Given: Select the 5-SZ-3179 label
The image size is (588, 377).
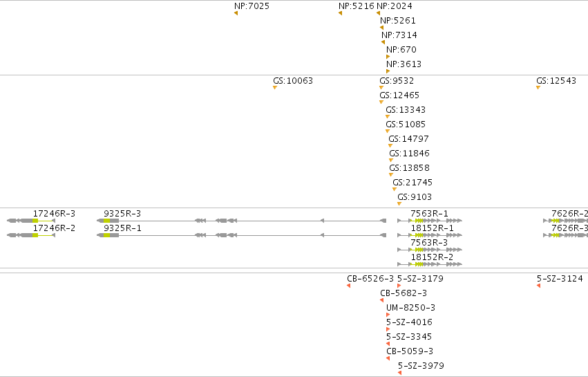Looking at the screenshot, I should (x=420, y=279).
